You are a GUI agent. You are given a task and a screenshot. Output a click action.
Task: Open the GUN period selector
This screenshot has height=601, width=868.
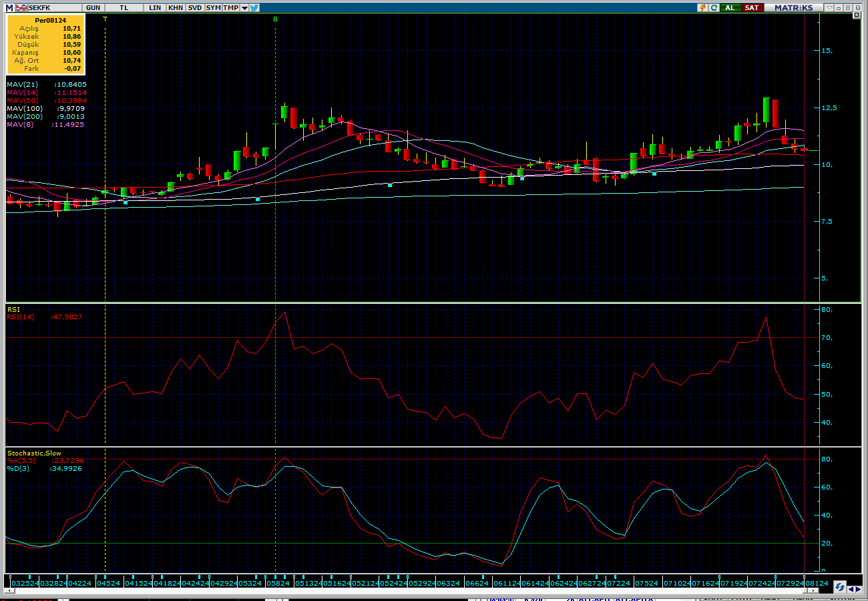click(93, 7)
